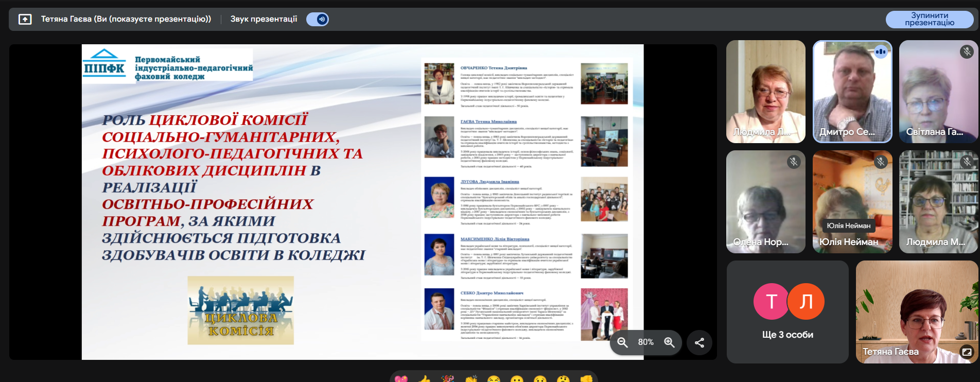
Task: Zoom out the shared presentation
Action: pyautogui.click(x=622, y=342)
